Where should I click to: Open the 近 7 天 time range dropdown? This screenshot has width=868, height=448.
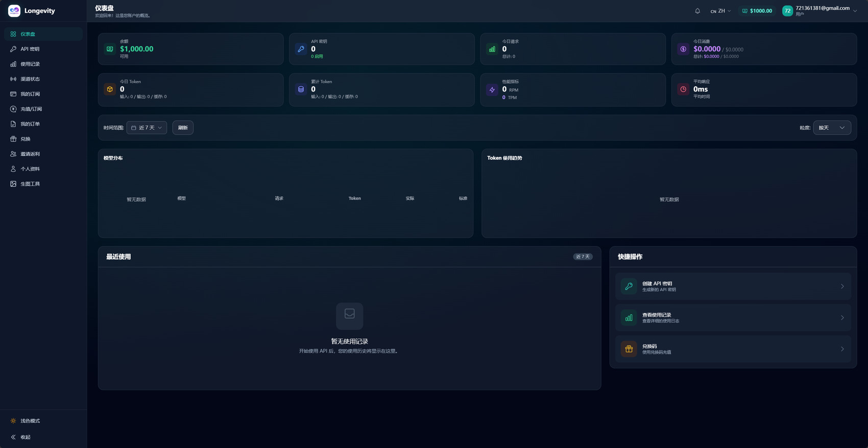tap(147, 128)
